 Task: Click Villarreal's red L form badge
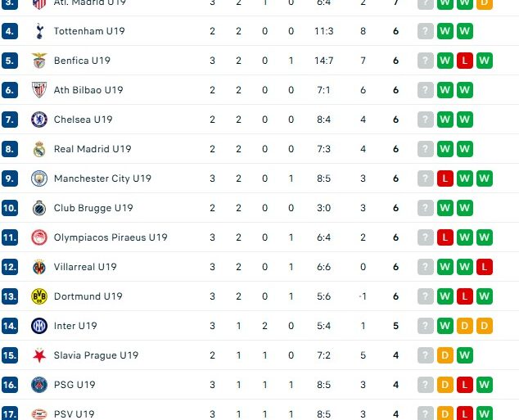pos(485,267)
